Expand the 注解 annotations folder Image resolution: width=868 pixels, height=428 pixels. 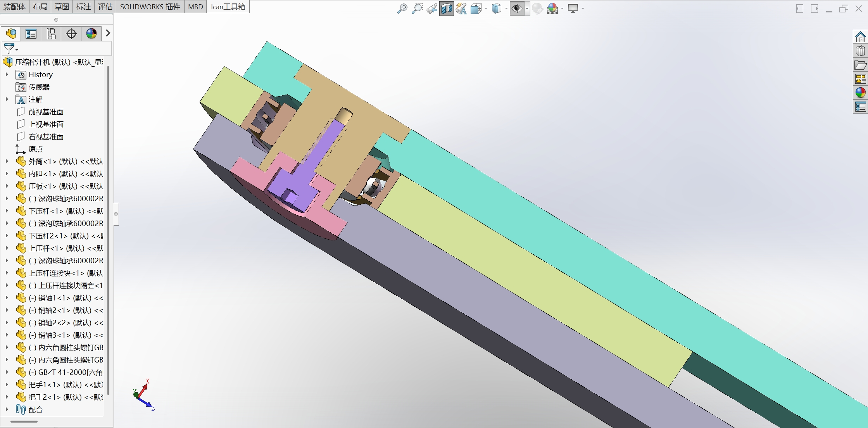pyautogui.click(x=7, y=99)
